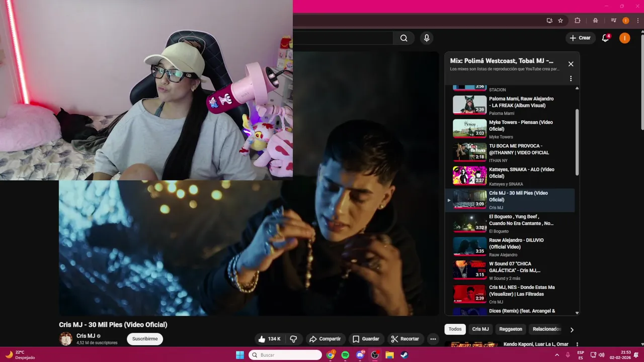Open File Explorer from taskbar

click(389, 355)
